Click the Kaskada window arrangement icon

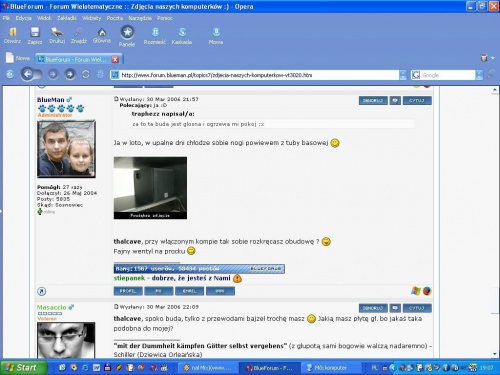(182, 32)
